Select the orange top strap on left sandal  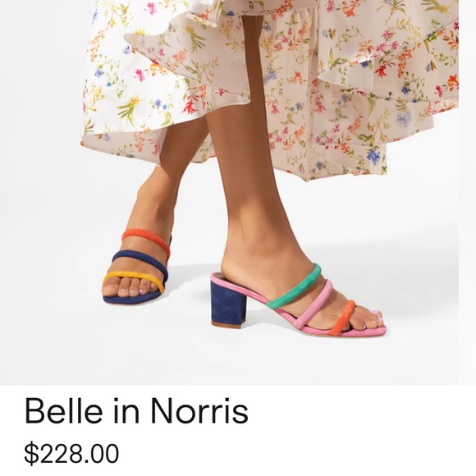[146, 241]
